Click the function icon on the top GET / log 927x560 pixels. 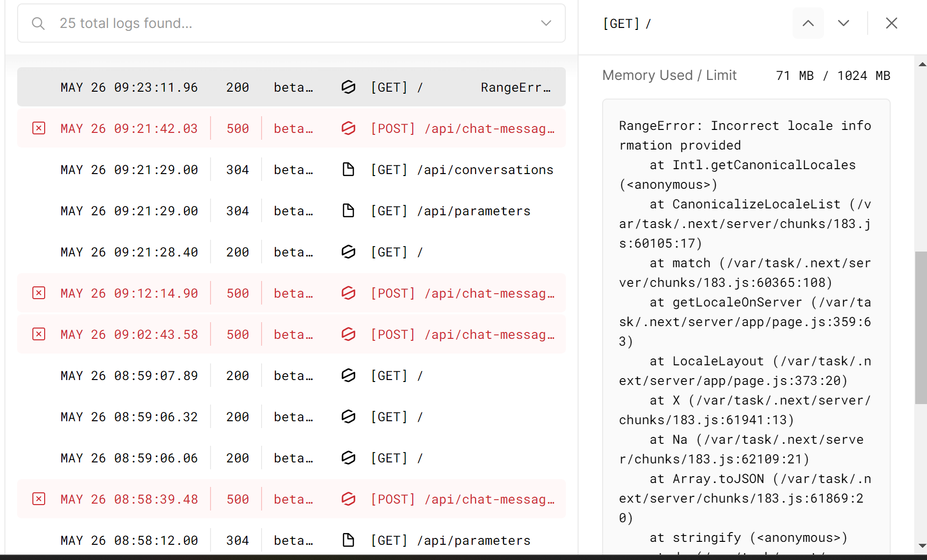tap(348, 87)
